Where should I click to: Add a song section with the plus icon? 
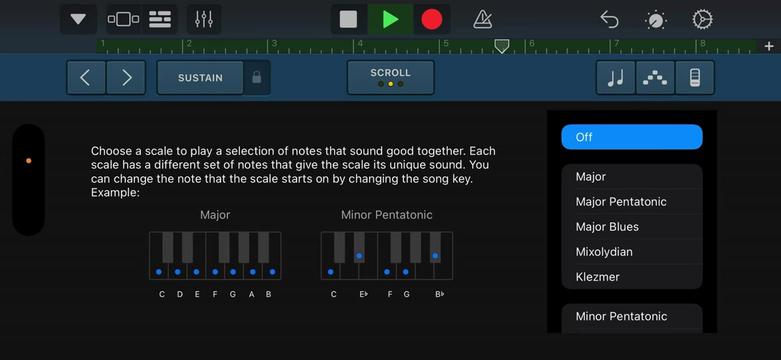769,46
